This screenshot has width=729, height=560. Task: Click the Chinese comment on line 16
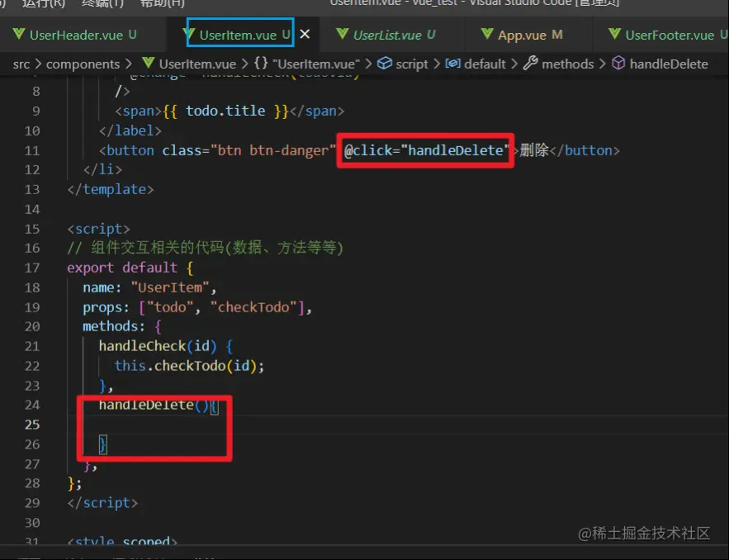pos(205,248)
